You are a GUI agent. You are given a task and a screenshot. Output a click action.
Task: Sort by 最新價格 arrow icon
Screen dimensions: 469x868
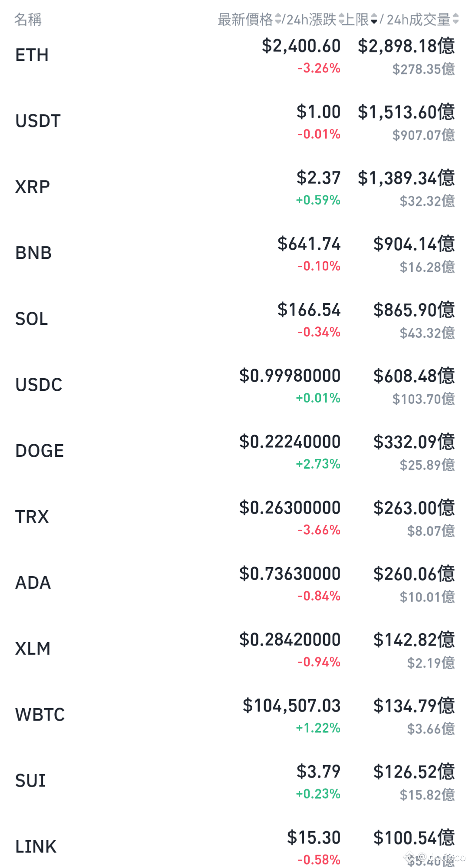click(278, 20)
